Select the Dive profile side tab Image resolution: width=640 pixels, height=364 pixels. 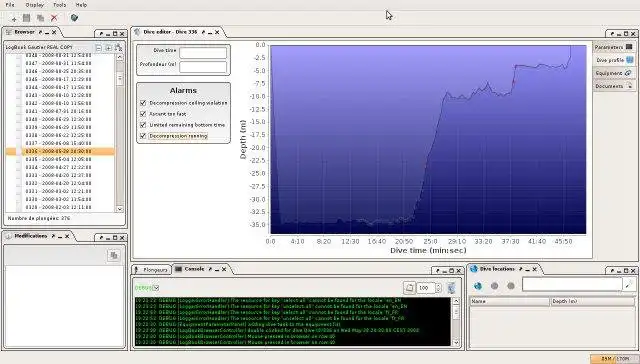point(614,60)
